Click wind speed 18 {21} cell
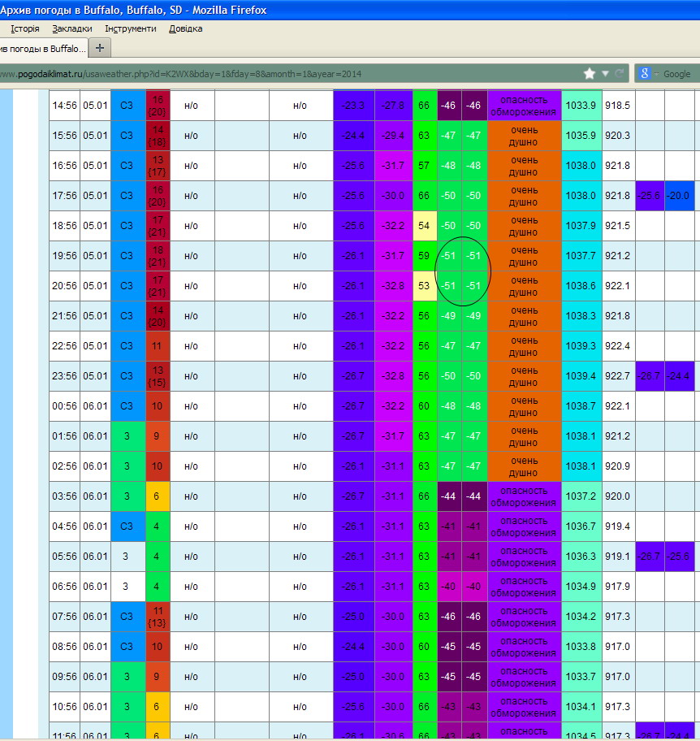This screenshot has width=700, height=741. pyautogui.click(x=158, y=256)
